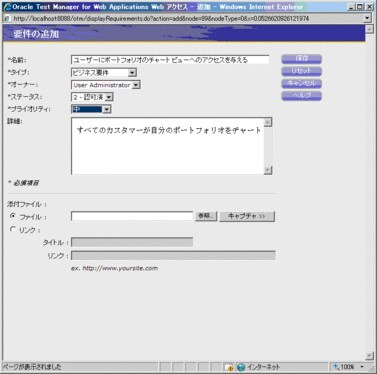Screen dimensions: 377x374
Task: Click the disabled タイトル field
Action: pyautogui.click(x=132, y=242)
